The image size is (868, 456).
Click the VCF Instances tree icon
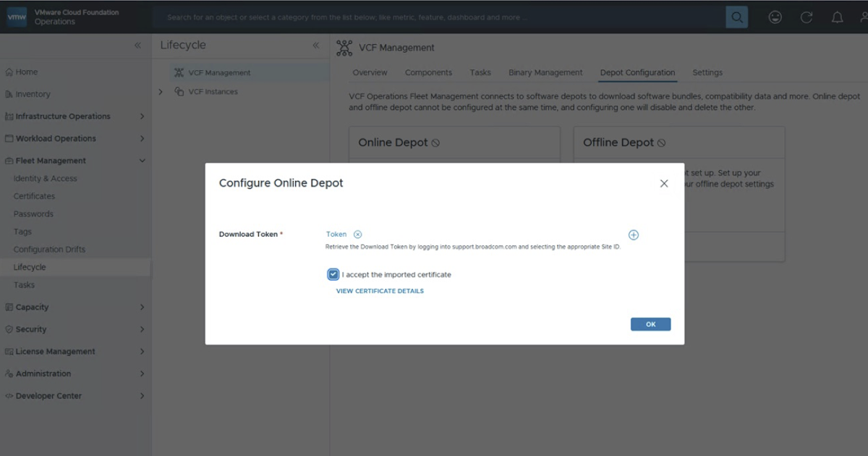pyautogui.click(x=179, y=92)
